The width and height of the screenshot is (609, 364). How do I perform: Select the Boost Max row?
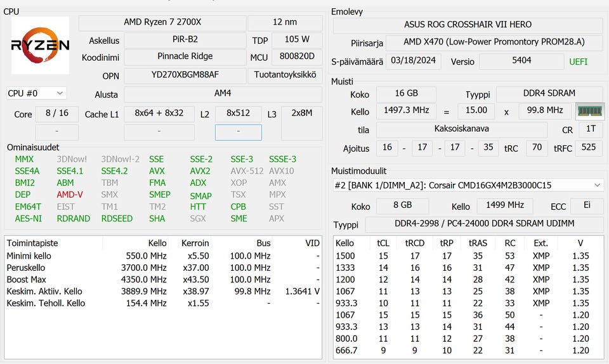point(163,280)
